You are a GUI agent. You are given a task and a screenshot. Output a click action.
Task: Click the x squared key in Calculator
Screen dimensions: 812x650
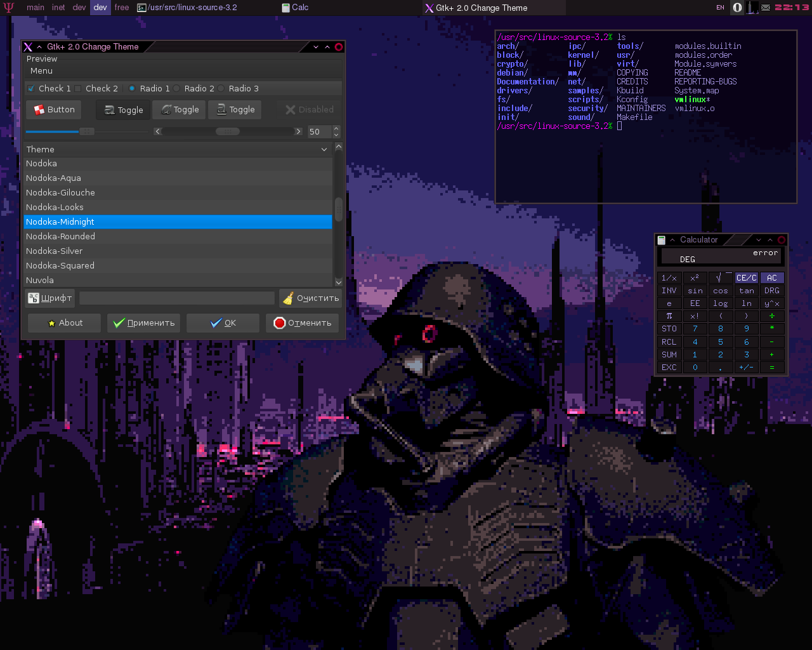tap(695, 278)
